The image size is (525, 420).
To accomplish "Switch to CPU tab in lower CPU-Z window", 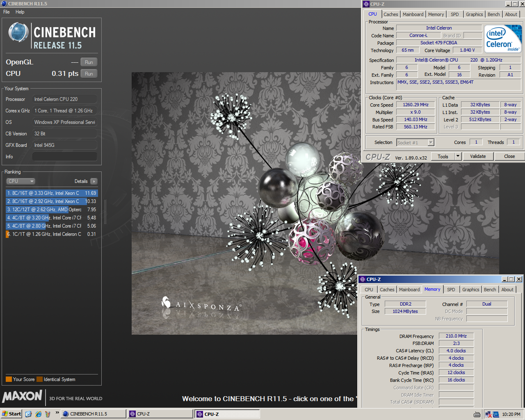I will tap(369, 290).
